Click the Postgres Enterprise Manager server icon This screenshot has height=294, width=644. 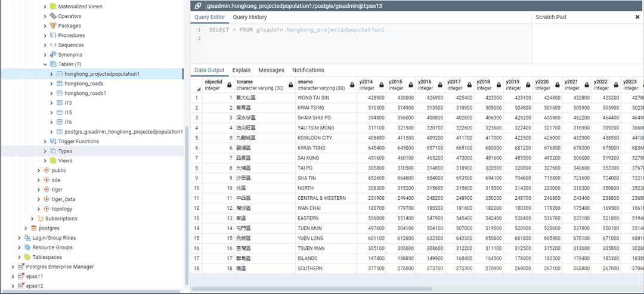click(21, 267)
